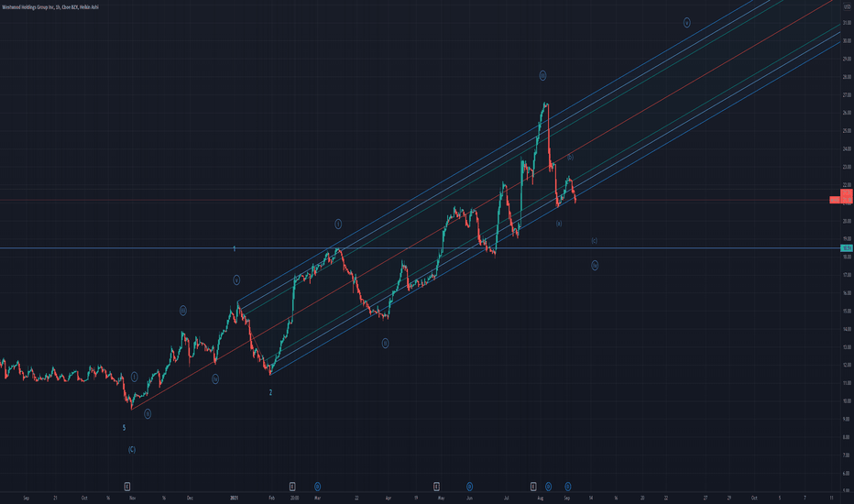854x504 pixels.
Task: Click the 31.00 price axis value
Action: point(847,22)
